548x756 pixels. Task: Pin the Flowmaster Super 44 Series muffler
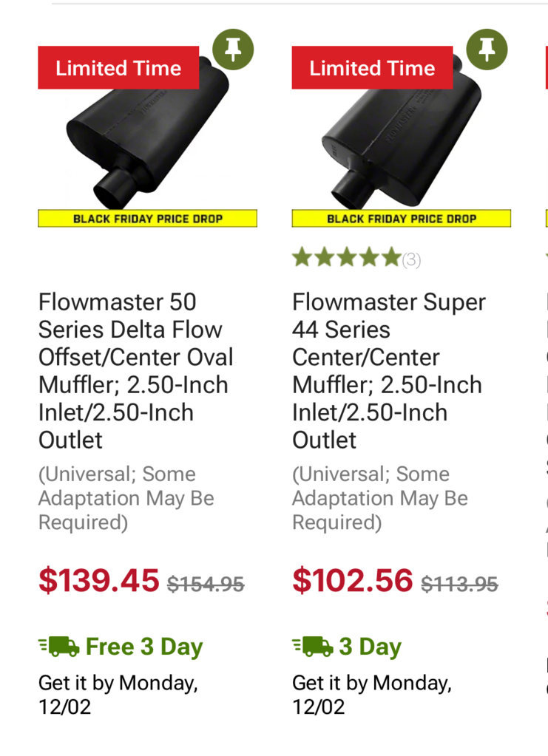pyautogui.click(x=487, y=50)
